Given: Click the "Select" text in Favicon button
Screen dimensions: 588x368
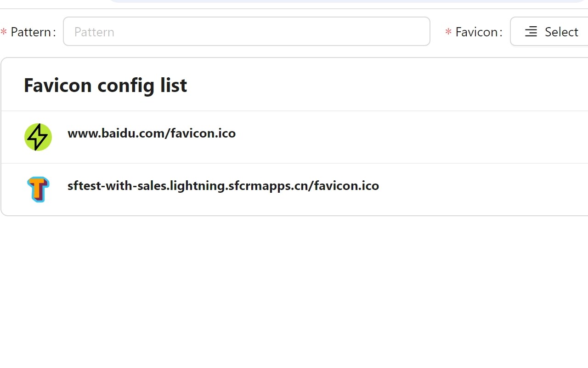Looking at the screenshot, I should (561, 32).
